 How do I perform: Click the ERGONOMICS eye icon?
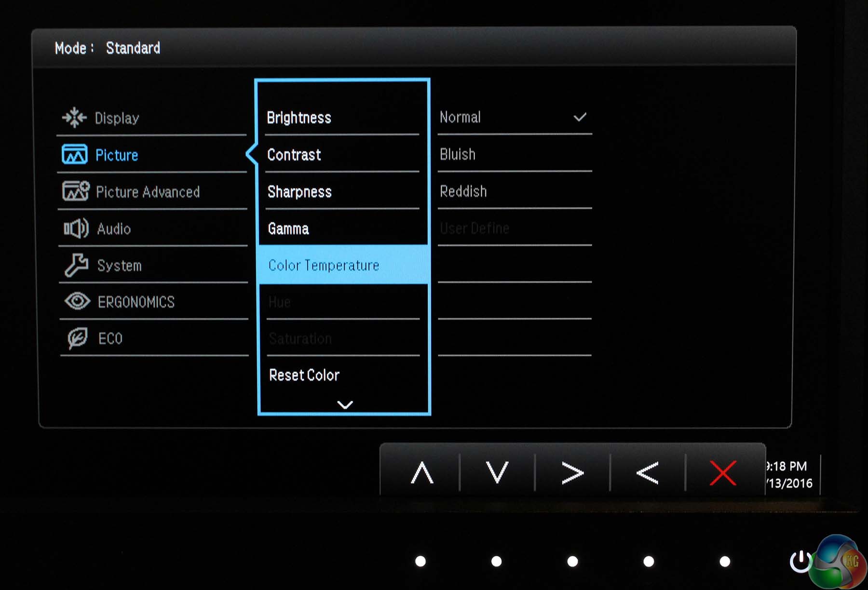tap(77, 301)
